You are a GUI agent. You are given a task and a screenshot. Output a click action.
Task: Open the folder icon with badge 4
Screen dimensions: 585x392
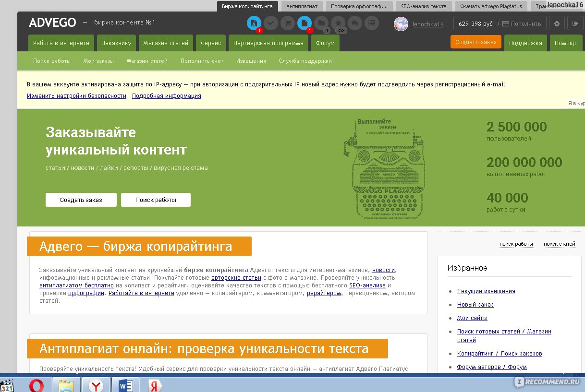[321, 23]
